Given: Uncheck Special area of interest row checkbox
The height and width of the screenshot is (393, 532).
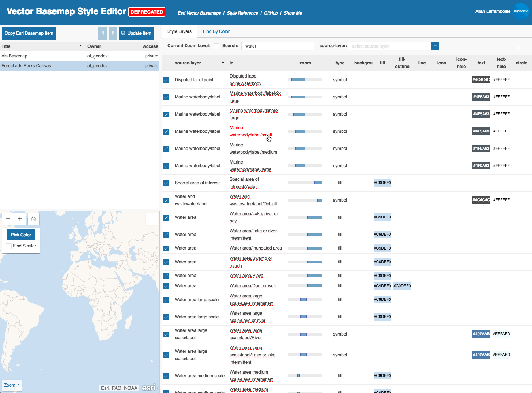Looking at the screenshot, I should 166,183.
